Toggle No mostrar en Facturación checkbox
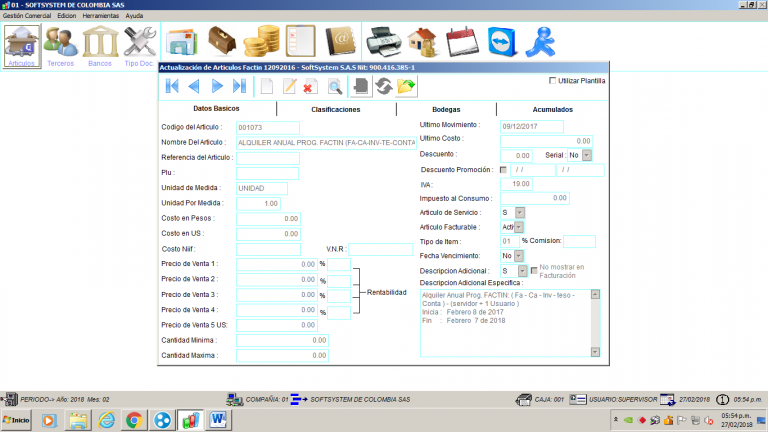The image size is (768, 432). click(534, 271)
